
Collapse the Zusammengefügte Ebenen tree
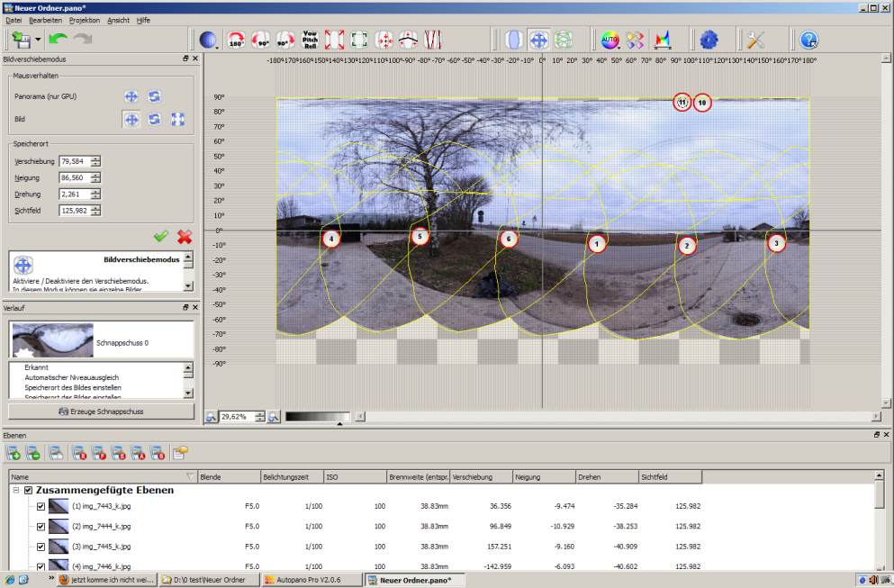pos(16,491)
